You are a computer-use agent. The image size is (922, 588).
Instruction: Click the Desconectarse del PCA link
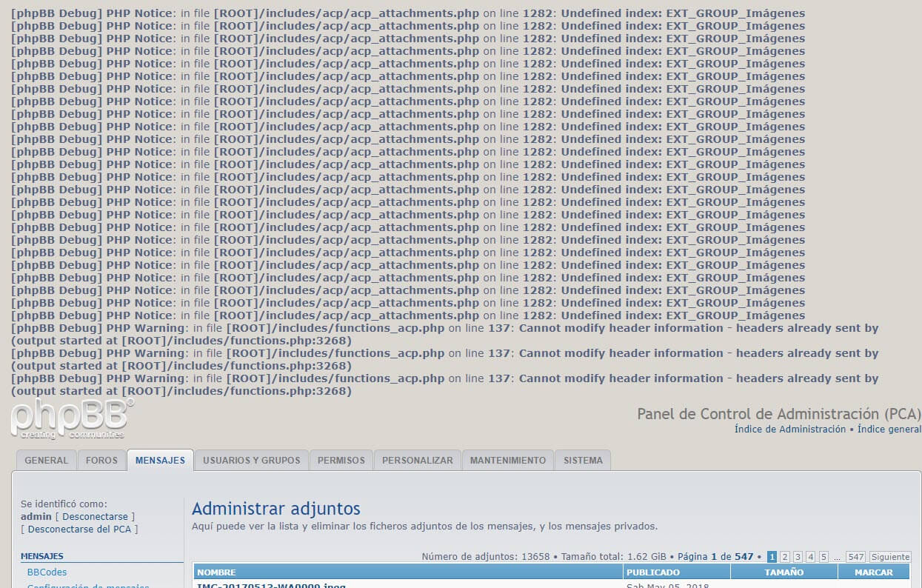coord(80,529)
